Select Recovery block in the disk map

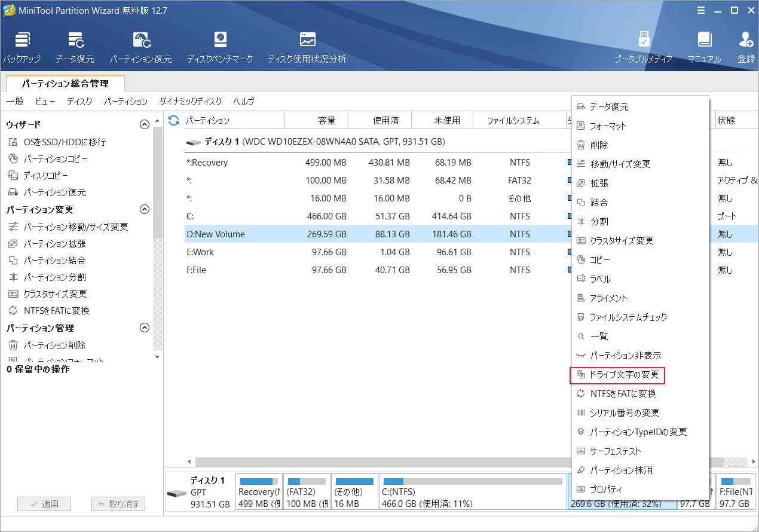pyautogui.click(x=259, y=491)
